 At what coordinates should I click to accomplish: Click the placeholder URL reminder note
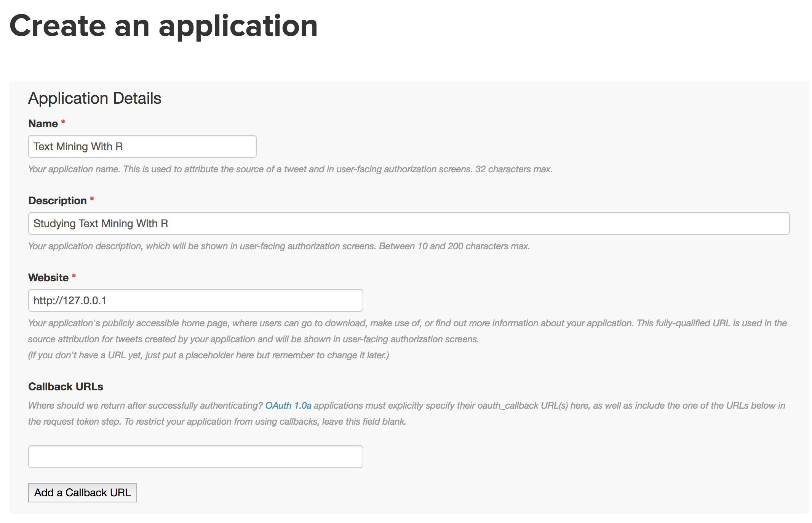coord(208,355)
